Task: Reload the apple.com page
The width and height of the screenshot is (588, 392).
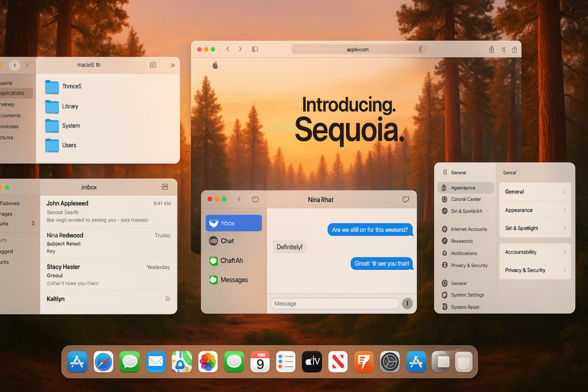Action: 420,49
